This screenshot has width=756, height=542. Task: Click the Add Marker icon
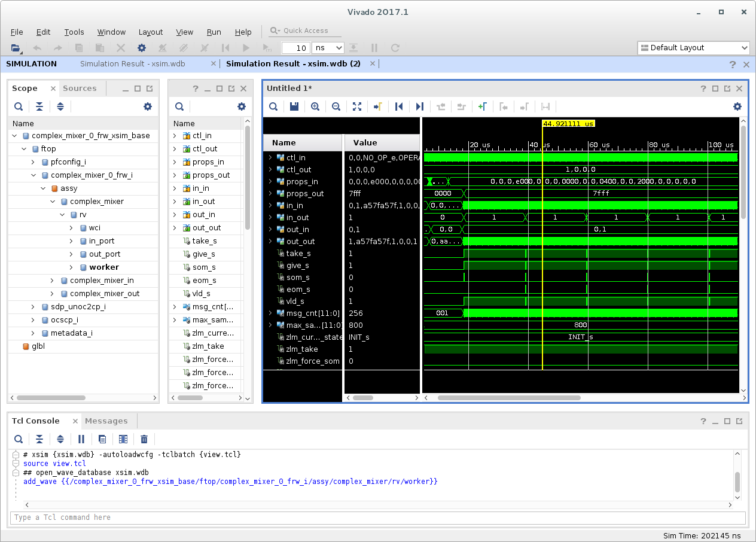click(482, 106)
